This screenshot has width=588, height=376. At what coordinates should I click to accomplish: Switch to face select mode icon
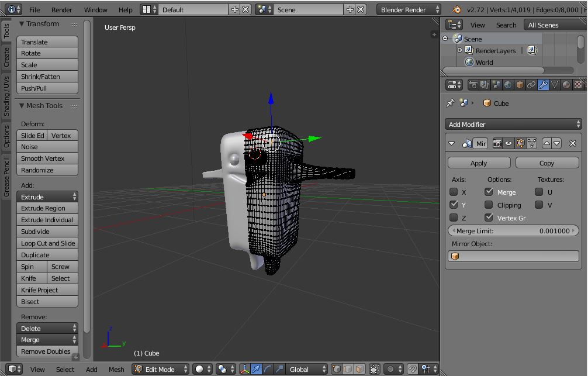point(359,369)
